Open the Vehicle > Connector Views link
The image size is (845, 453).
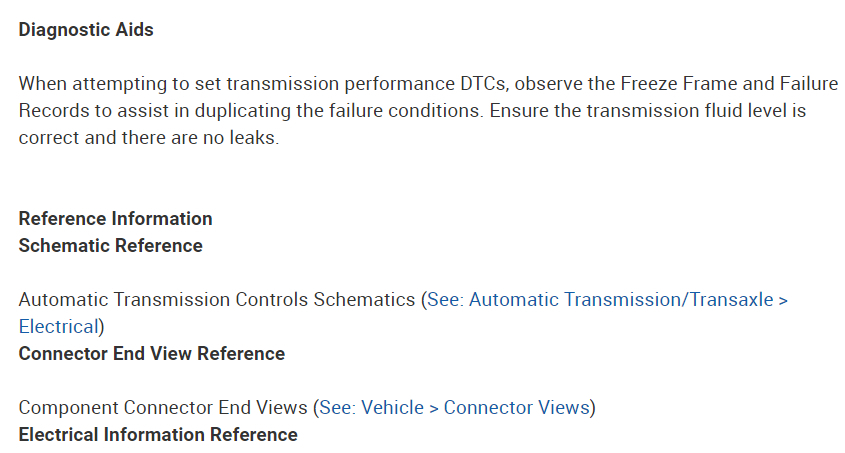(455, 407)
